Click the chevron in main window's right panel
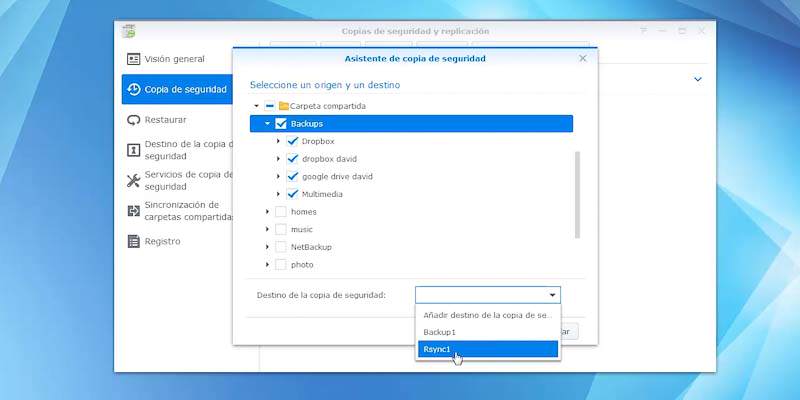 (698, 80)
